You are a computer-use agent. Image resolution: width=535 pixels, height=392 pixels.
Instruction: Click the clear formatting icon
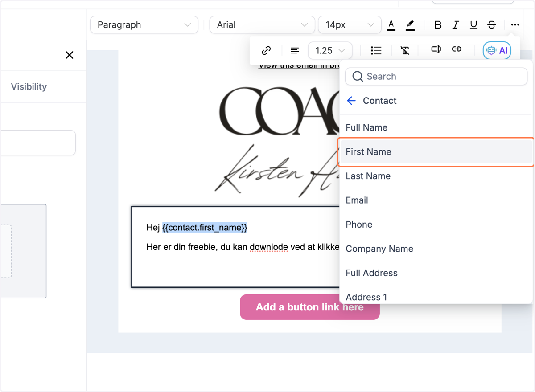point(405,51)
